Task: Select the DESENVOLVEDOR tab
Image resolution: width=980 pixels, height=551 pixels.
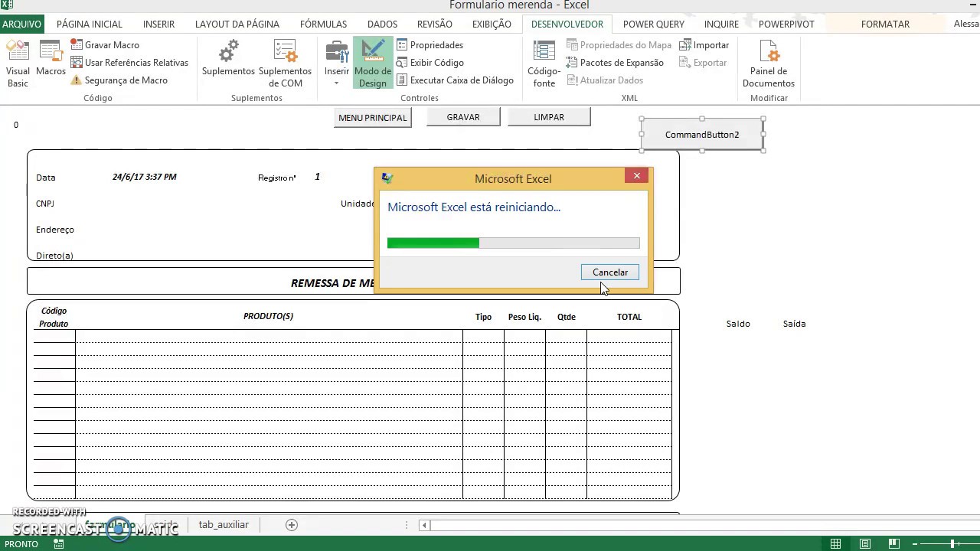Action: 567,24
